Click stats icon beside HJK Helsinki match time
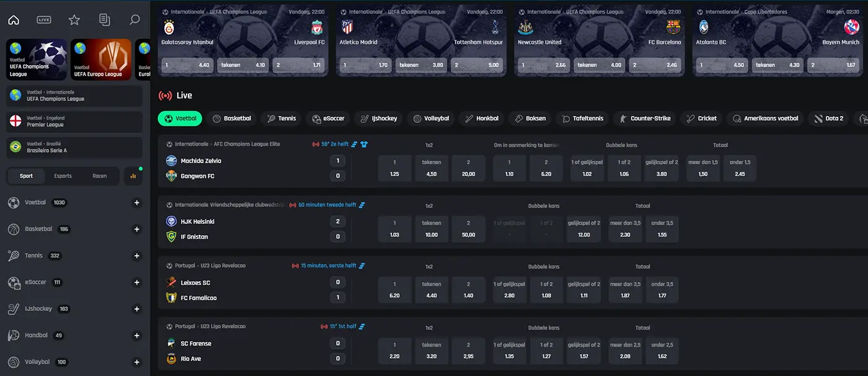The height and width of the screenshot is (376, 868). coord(362,205)
